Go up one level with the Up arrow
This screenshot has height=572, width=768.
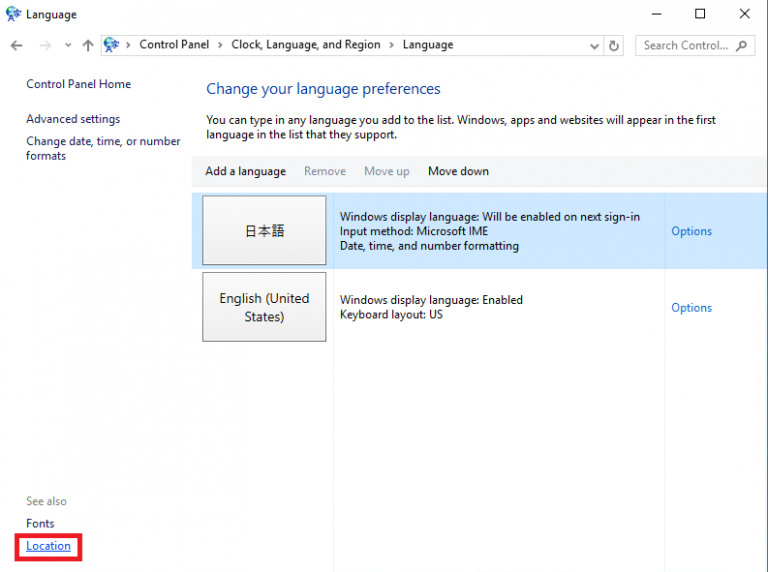click(88, 46)
